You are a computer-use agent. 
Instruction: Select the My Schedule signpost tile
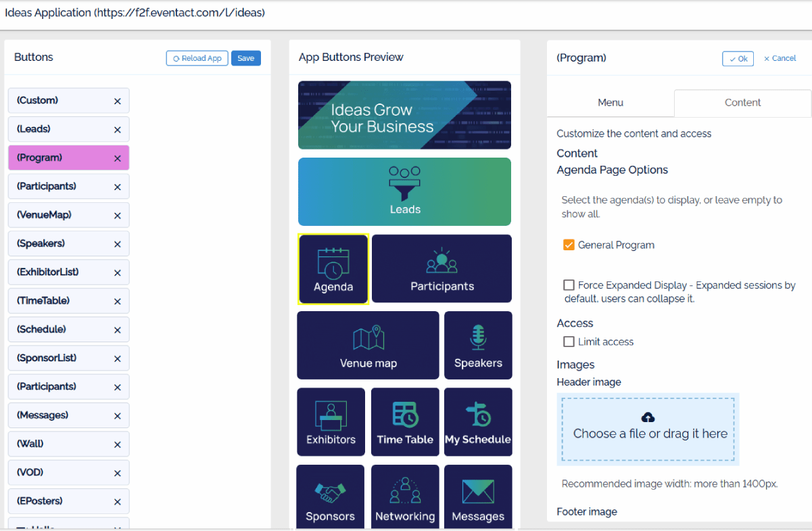pos(478,421)
